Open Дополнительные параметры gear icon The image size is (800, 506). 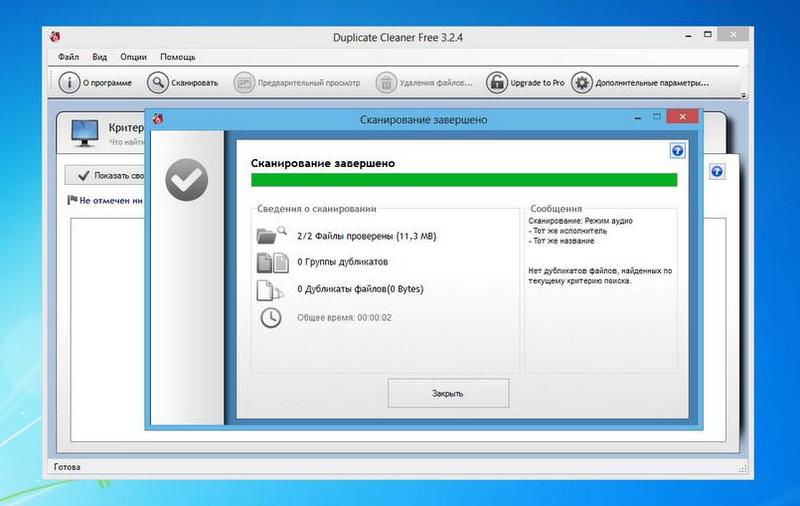click(582, 82)
